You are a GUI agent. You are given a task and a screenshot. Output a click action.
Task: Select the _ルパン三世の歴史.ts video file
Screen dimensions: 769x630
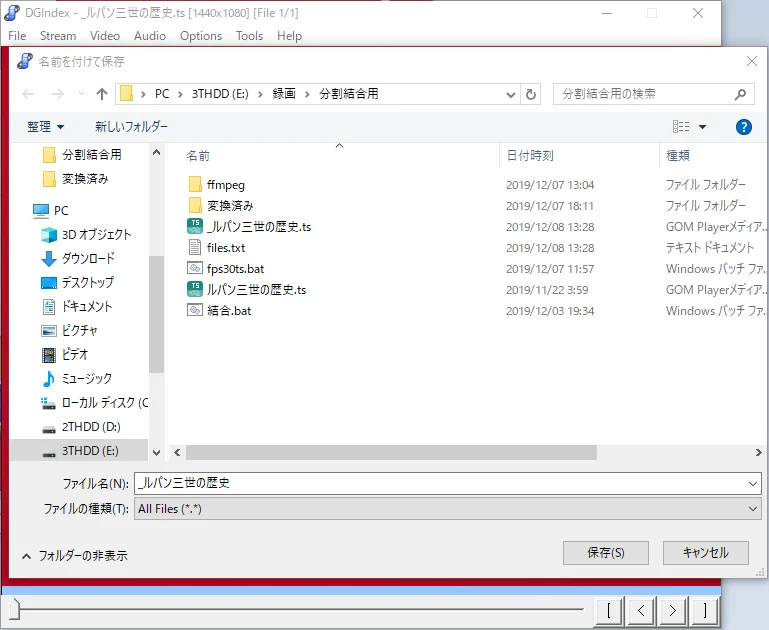(258, 227)
